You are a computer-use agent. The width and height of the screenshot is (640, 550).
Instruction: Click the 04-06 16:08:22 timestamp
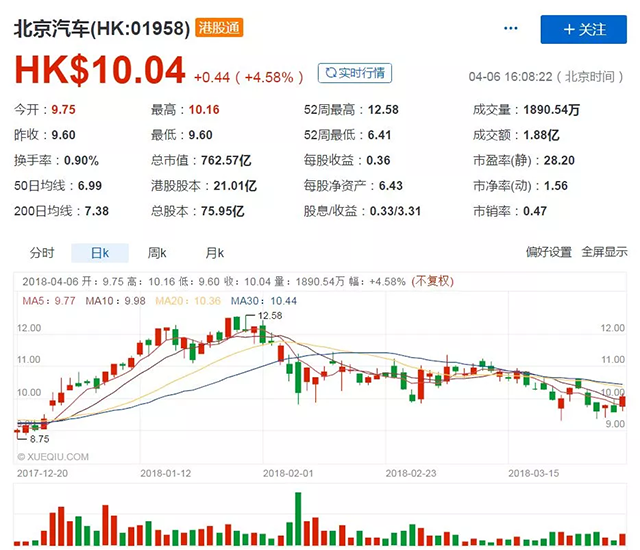click(510, 77)
